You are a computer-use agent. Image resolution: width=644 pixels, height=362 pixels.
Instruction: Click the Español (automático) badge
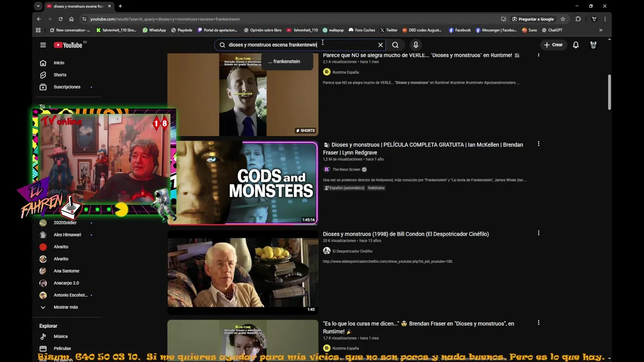click(x=344, y=188)
